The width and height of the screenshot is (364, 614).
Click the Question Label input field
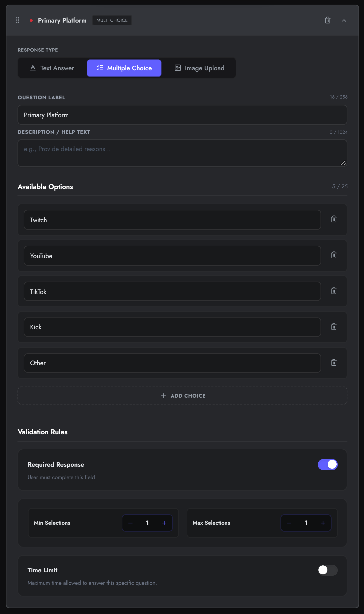click(182, 115)
